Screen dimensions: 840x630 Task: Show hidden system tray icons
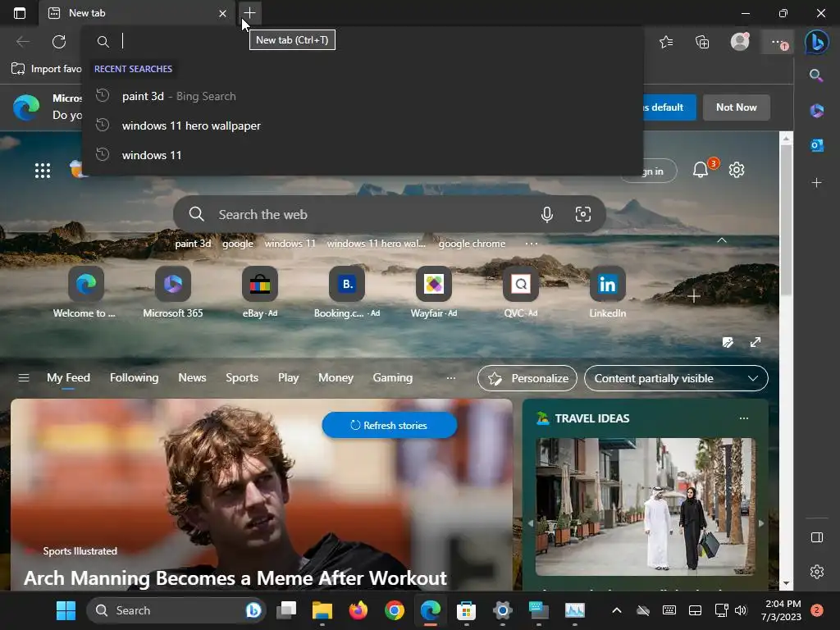coord(617,610)
